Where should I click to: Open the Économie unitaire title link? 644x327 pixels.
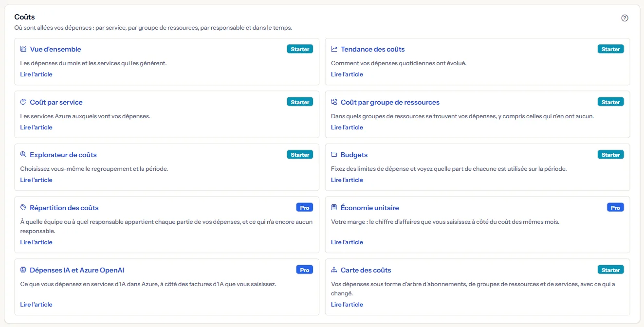[x=369, y=208]
